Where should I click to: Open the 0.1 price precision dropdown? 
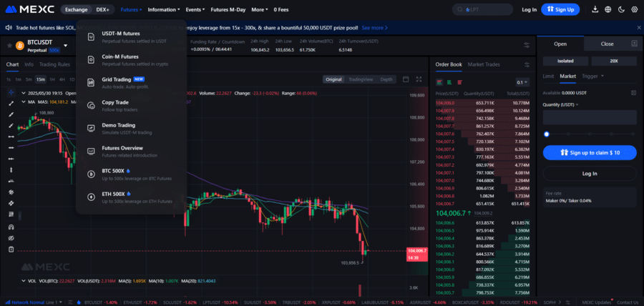coord(522,82)
